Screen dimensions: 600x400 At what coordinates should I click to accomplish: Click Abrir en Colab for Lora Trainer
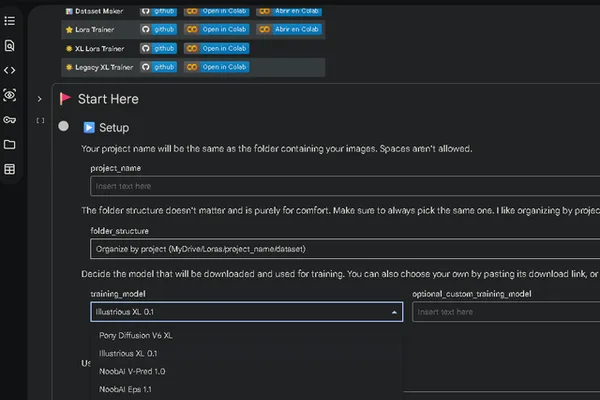click(x=289, y=29)
